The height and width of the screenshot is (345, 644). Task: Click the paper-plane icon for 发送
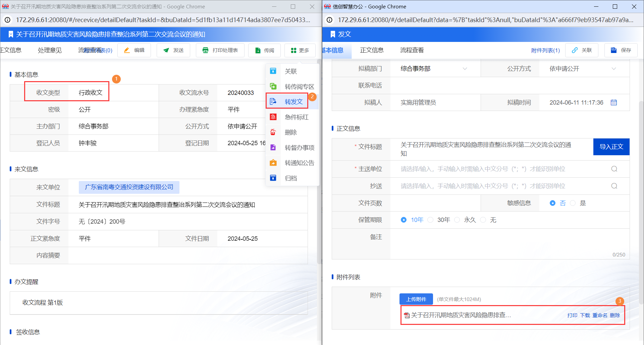166,50
